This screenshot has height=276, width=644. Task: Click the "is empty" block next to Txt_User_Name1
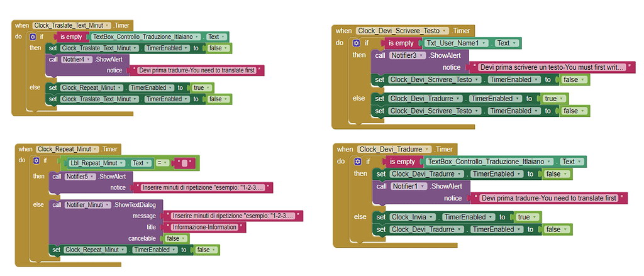tap(400, 43)
